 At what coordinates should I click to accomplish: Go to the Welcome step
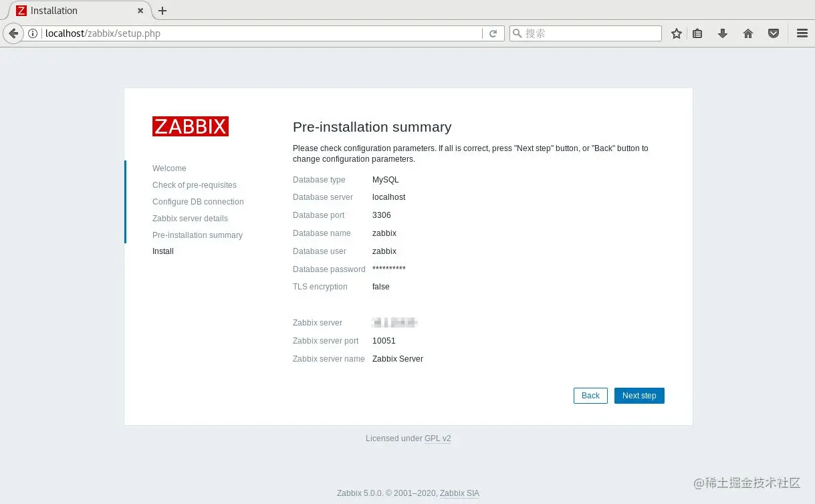click(x=169, y=168)
